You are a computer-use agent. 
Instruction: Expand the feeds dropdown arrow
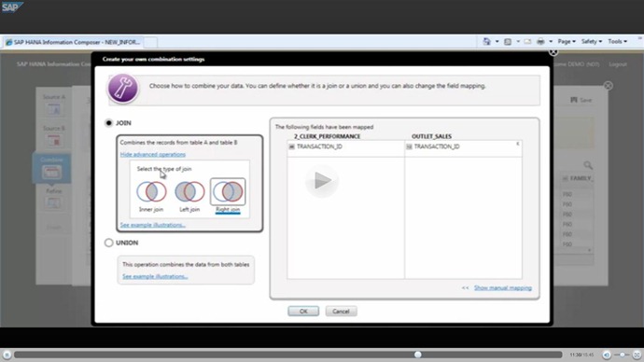(x=518, y=41)
